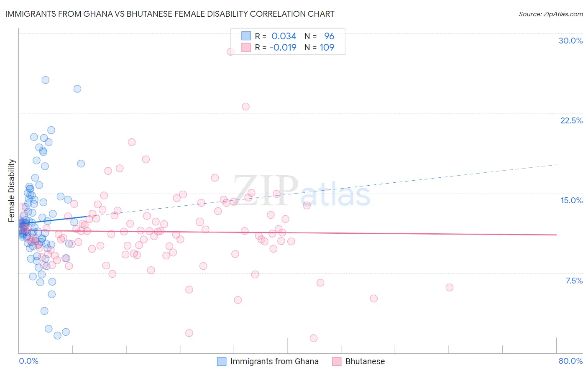Click the Female Disability axis label
Image resolution: width=588 pixels, height=373 pixels.
tap(12, 191)
